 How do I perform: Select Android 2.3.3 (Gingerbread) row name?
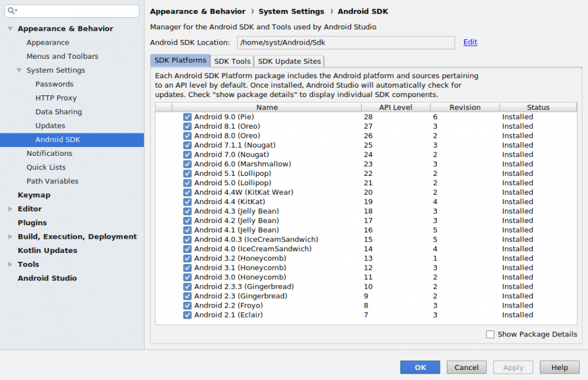244,286
